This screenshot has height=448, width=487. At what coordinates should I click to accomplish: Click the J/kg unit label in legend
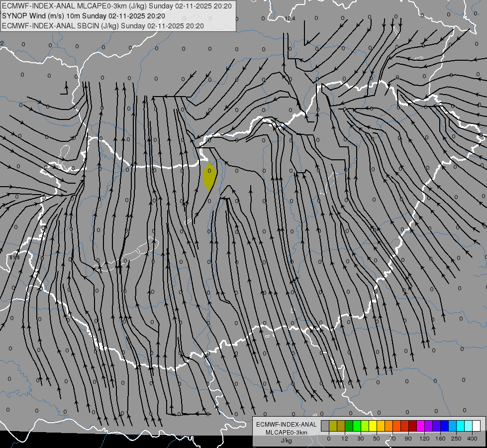tap(286, 441)
